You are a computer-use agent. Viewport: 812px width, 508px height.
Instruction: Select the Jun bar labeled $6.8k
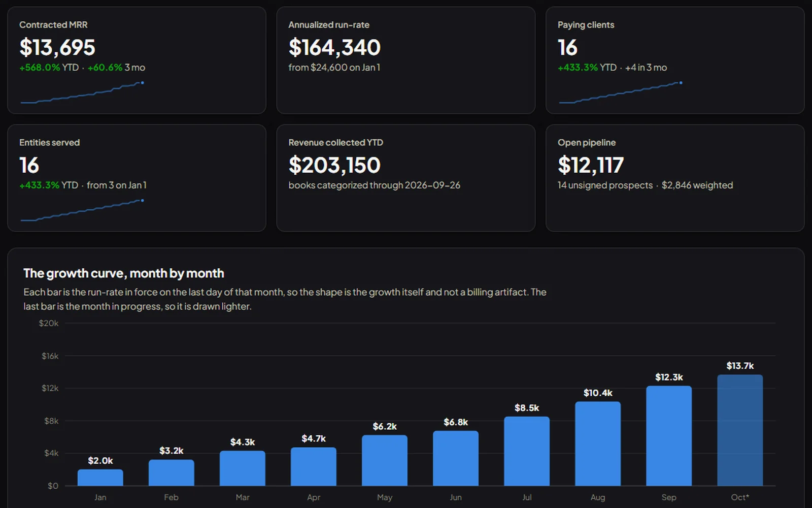pyautogui.click(x=456, y=458)
